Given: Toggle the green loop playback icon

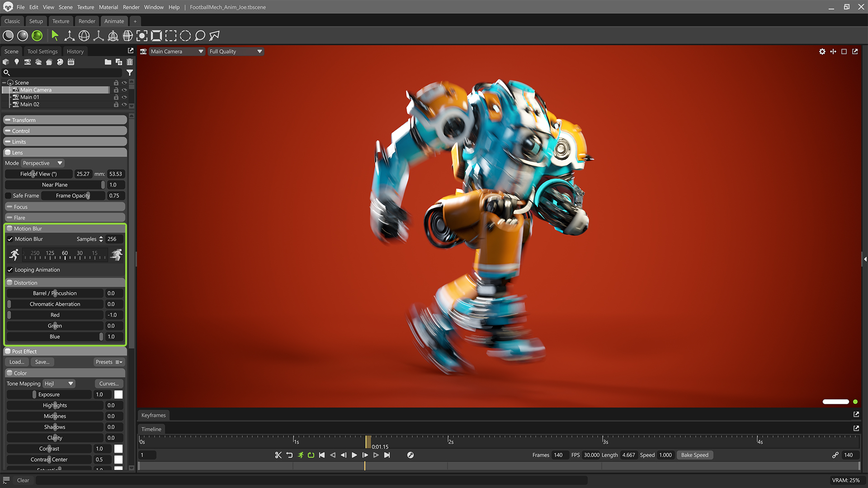Looking at the screenshot, I should [x=311, y=455].
